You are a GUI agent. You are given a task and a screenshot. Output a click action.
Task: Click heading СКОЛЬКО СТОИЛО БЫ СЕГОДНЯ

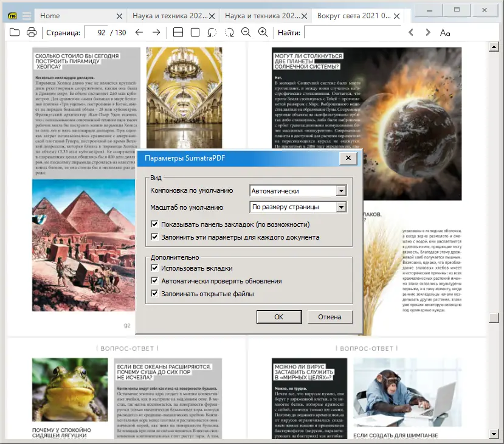click(77, 61)
